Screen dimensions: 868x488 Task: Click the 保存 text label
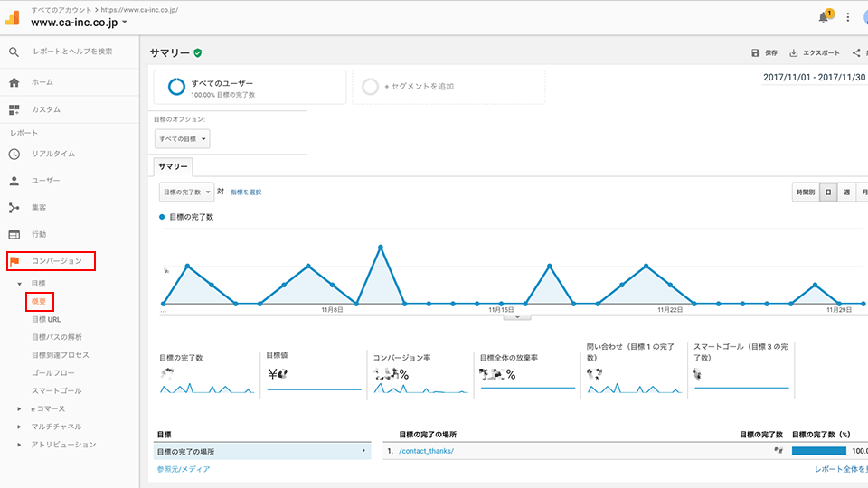click(771, 53)
